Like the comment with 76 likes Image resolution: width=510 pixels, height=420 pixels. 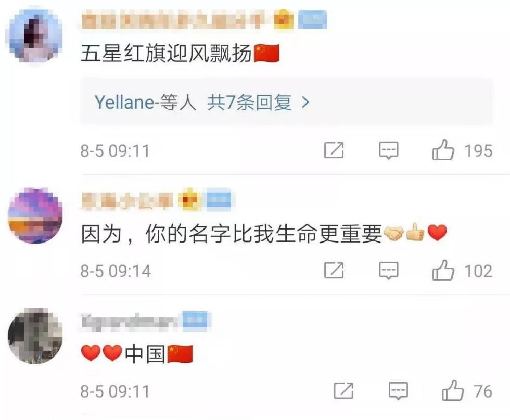click(x=453, y=391)
